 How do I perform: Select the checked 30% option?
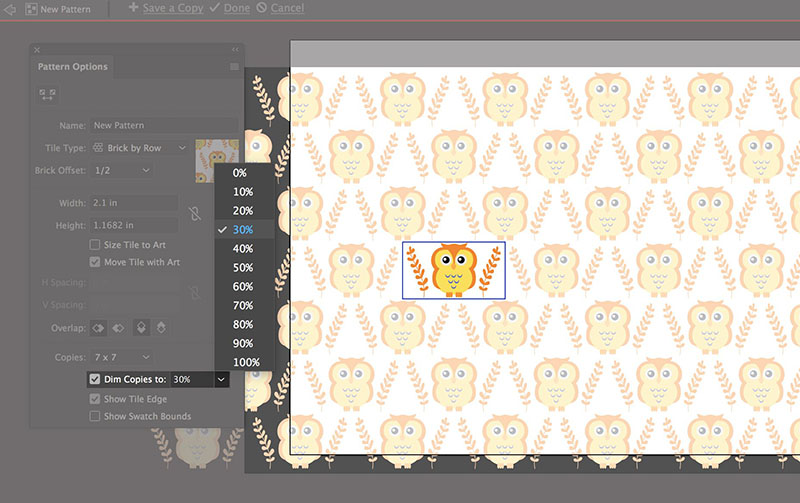[x=244, y=230]
